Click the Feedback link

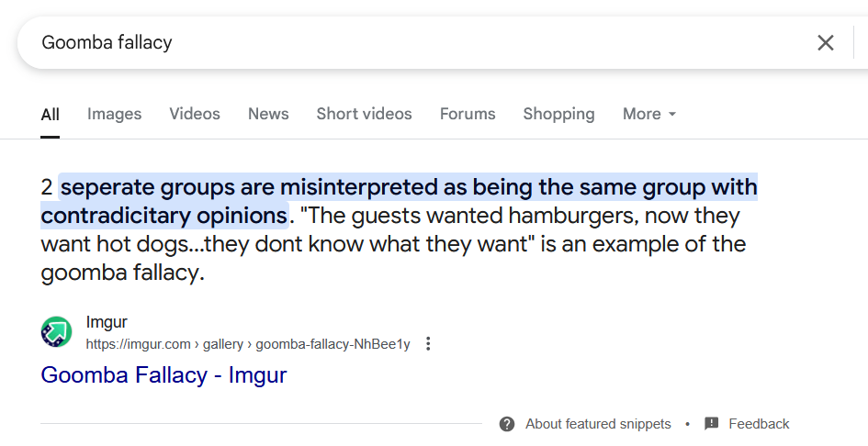759,424
